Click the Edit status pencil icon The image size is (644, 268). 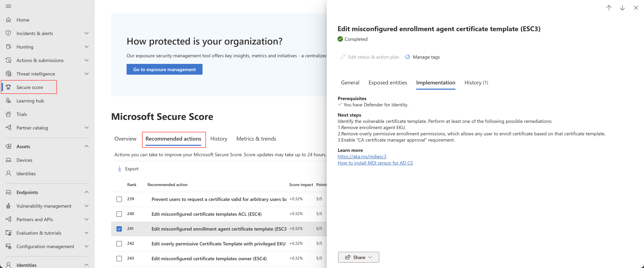click(x=343, y=57)
